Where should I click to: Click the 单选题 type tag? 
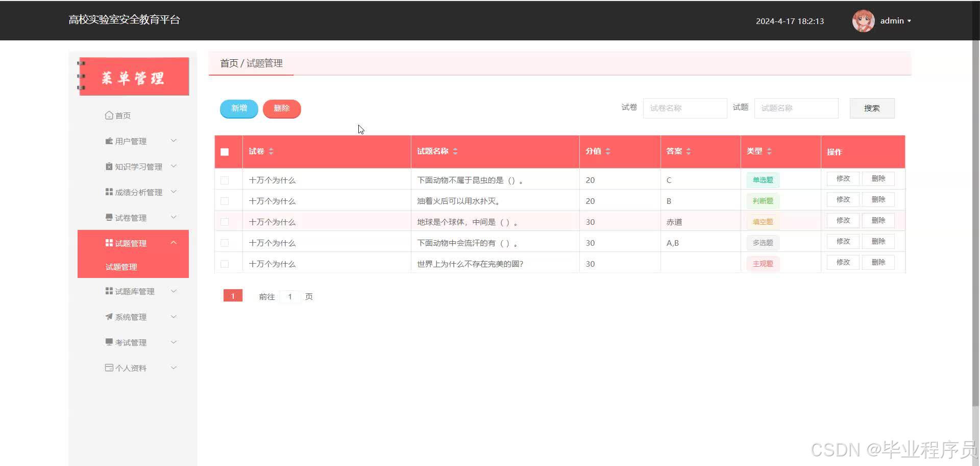click(763, 180)
